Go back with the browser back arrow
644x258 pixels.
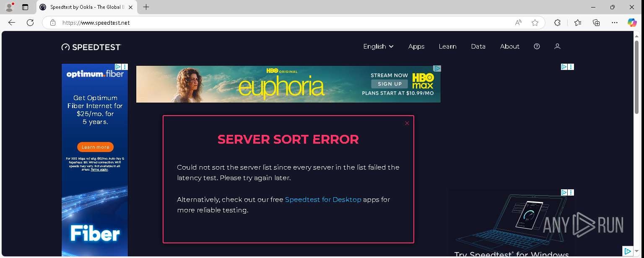point(12,23)
